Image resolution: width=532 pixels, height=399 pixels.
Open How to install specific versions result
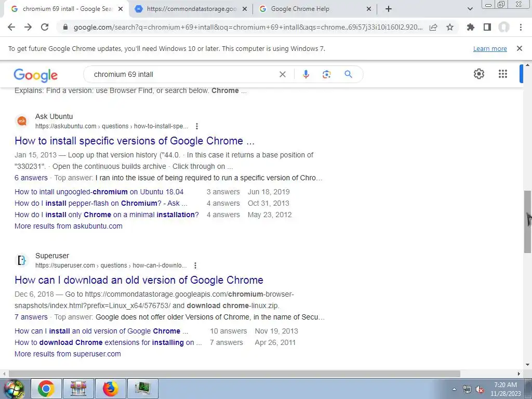point(135,141)
